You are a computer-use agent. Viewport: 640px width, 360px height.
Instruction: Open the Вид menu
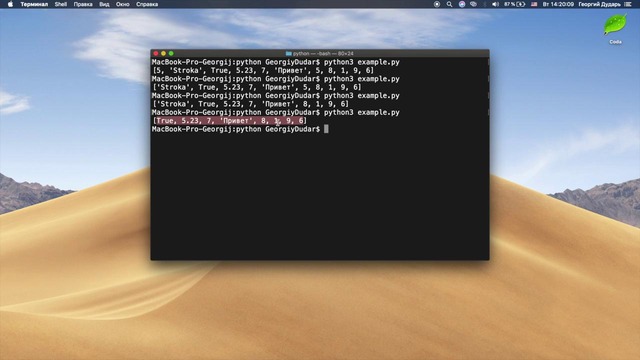point(104,4)
